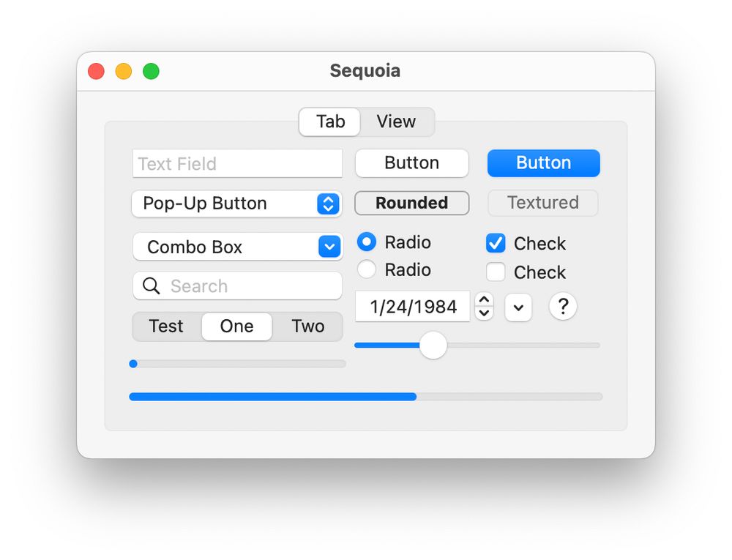
Task: Select the One segment
Action: 236,326
